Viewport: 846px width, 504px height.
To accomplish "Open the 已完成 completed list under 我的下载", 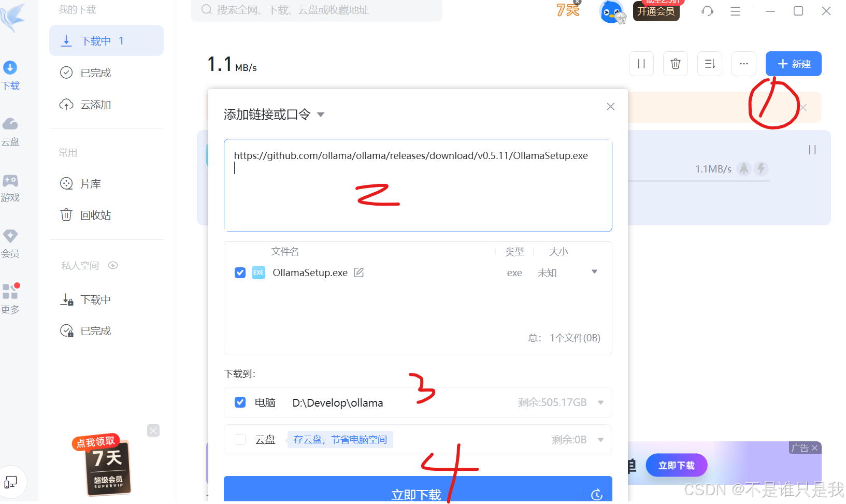I will click(x=106, y=73).
